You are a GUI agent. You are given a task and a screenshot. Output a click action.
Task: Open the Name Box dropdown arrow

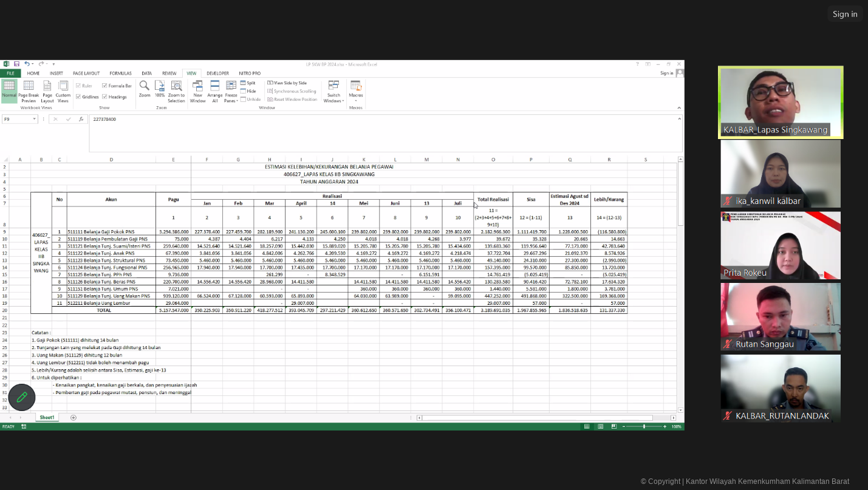tap(34, 119)
